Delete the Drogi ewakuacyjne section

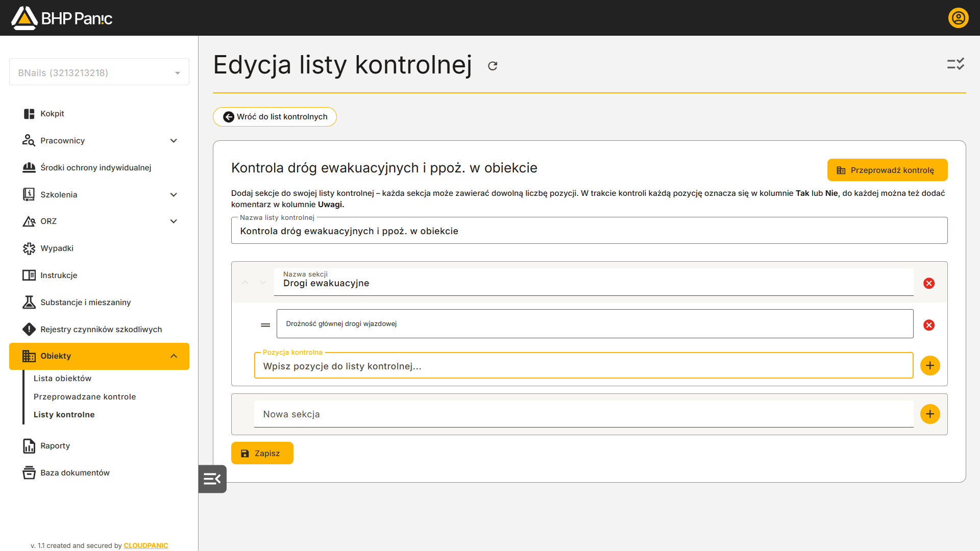point(929,283)
